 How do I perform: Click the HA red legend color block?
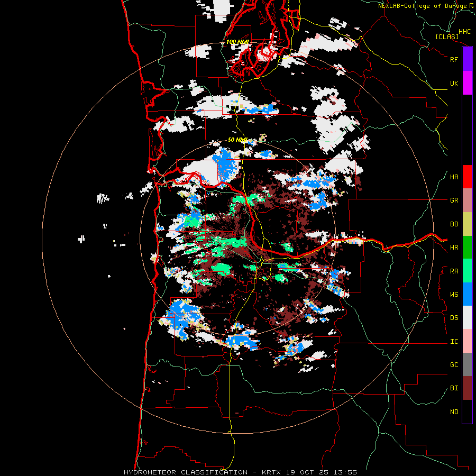click(467, 177)
